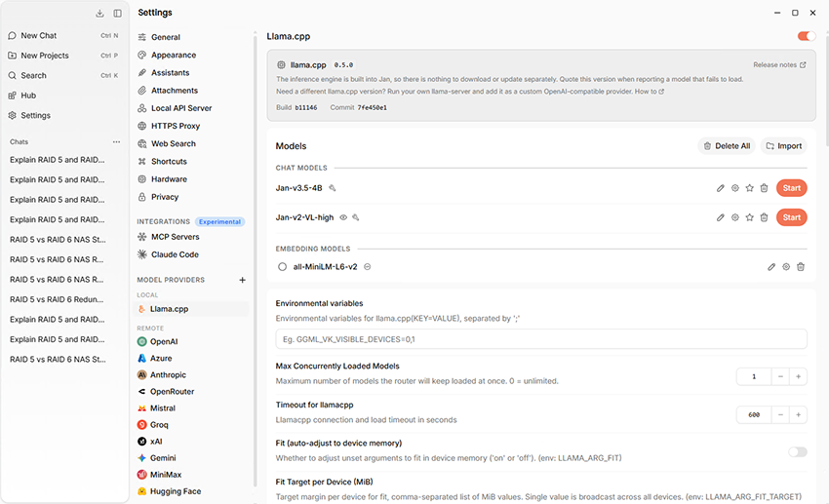Click the Environmental variables input field

coord(541,339)
